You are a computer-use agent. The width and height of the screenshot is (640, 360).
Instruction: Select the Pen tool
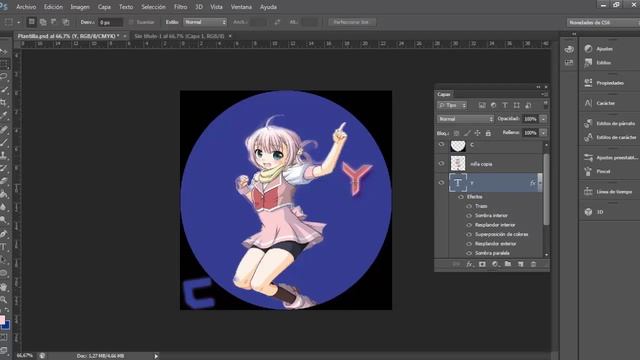click(4, 234)
